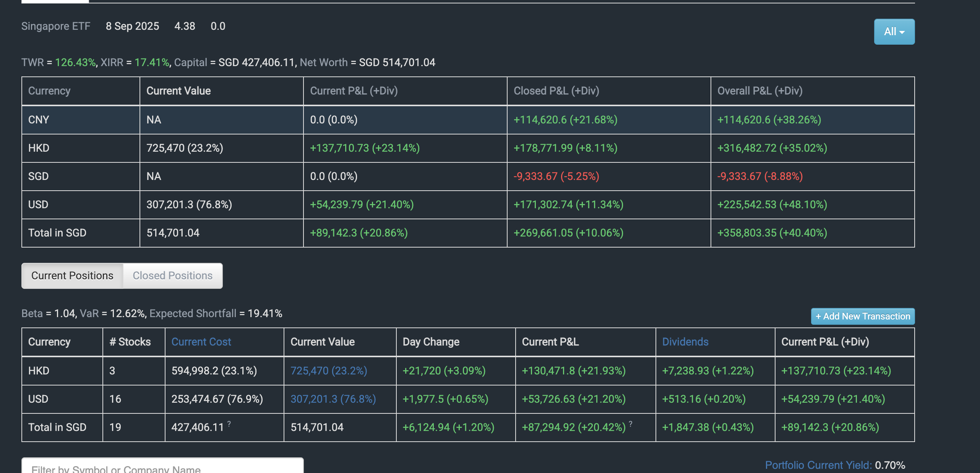This screenshot has height=473, width=980.
Task: Select the CNY row in currency summary
Action: point(39,120)
